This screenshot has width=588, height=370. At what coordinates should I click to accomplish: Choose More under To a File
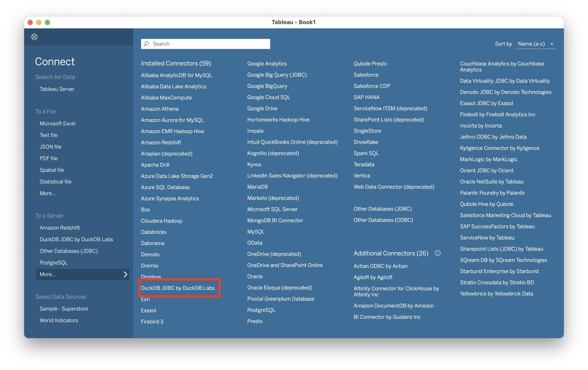tap(48, 193)
